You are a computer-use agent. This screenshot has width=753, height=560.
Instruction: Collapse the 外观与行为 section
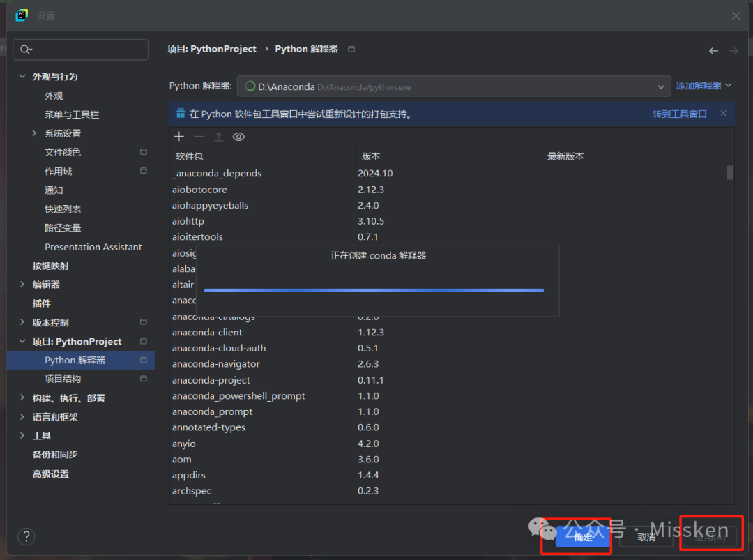coord(22,76)
